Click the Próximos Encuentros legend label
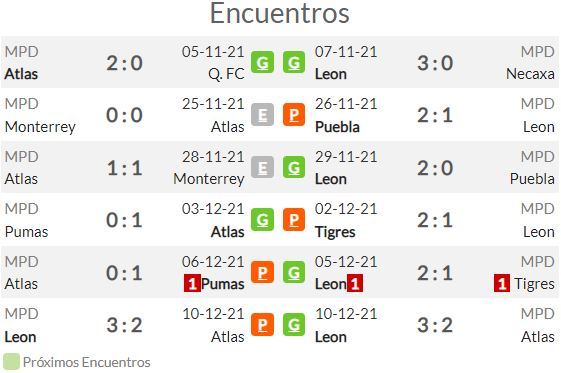This screenshot has height=373, width=561. tap(87, 362)
